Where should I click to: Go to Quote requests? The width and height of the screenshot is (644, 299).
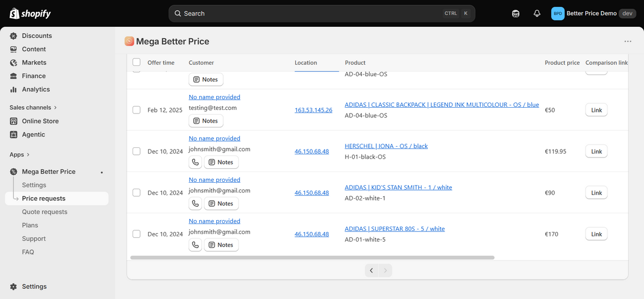point(45,212)
